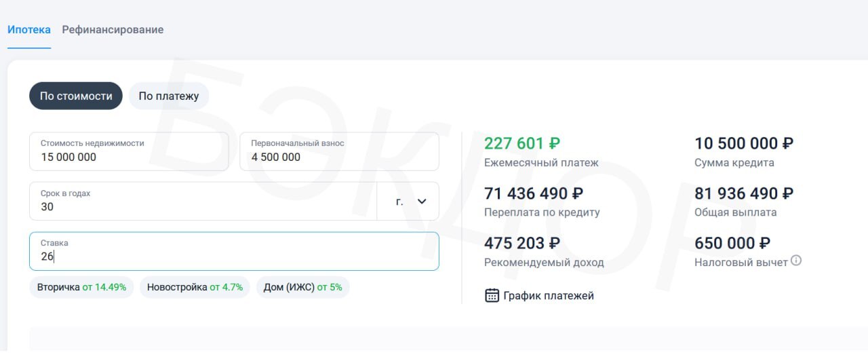Click the green monthly payment amount 227 601 ₽
This screenshot has width=868, height=357.
pos(522,144)
